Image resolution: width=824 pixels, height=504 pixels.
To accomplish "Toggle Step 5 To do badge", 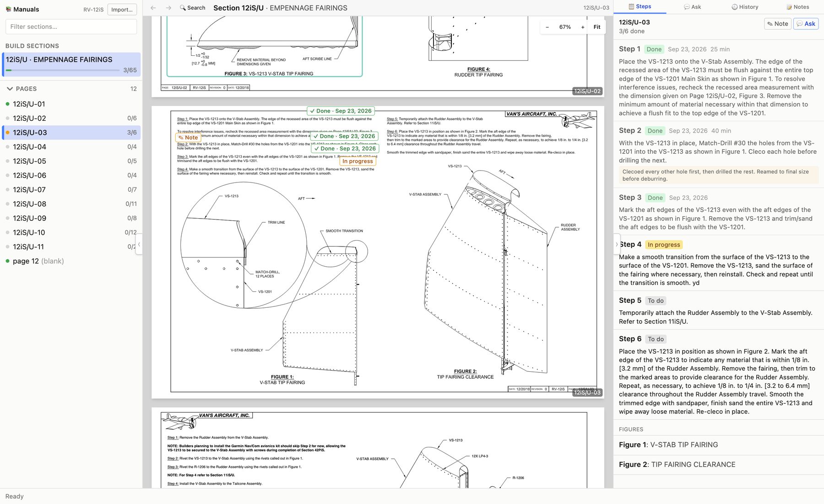I will pyautogui.click(x=656, y=300).
